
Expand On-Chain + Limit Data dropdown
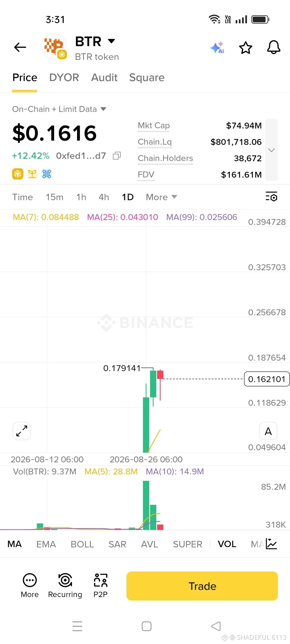[59, 109]
